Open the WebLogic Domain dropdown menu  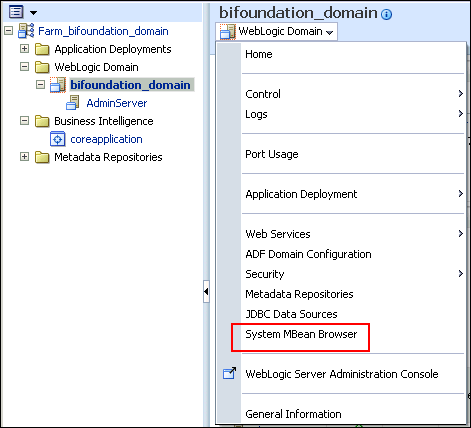pyautogui.click(x=277, y=32)
